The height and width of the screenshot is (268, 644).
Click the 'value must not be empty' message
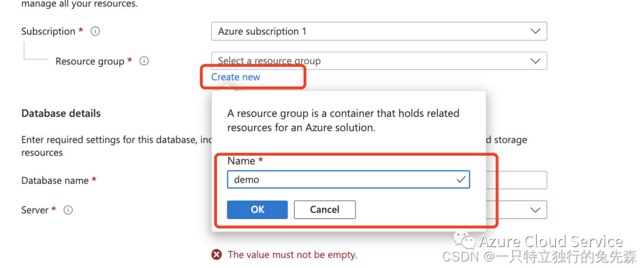[x=292, y=255]
